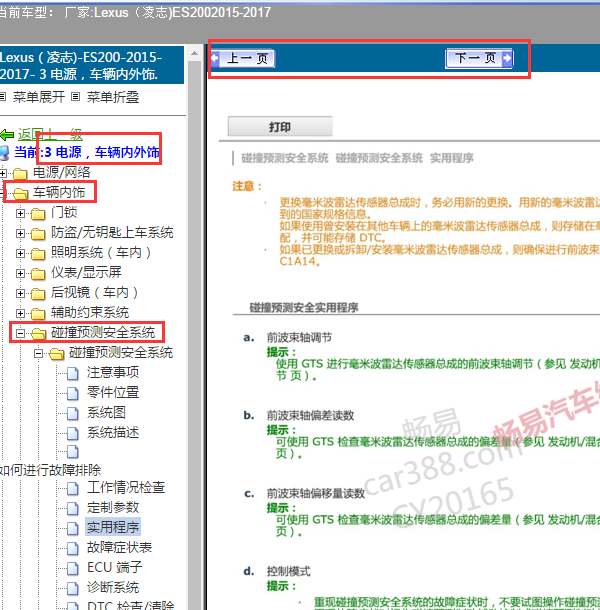Click the 上一页 previous page button
This screenshot has height=610, width=600.
click(243, 59)
